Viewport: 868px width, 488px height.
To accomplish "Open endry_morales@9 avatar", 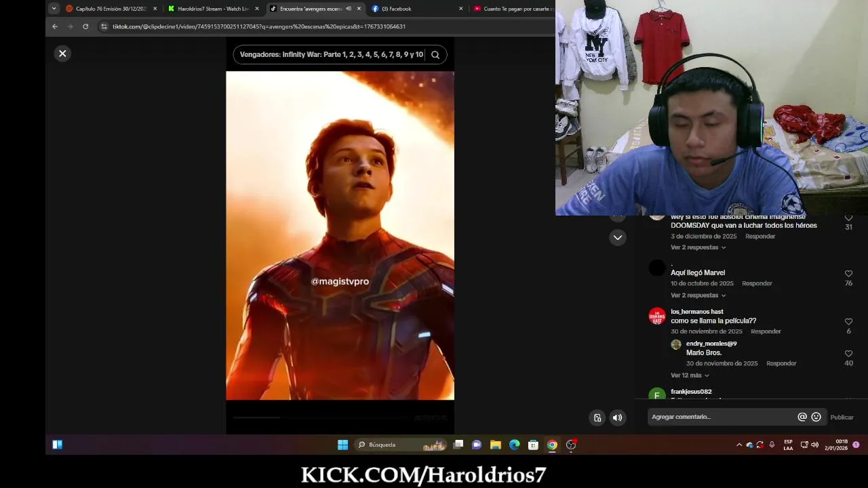I will point(676,345).
